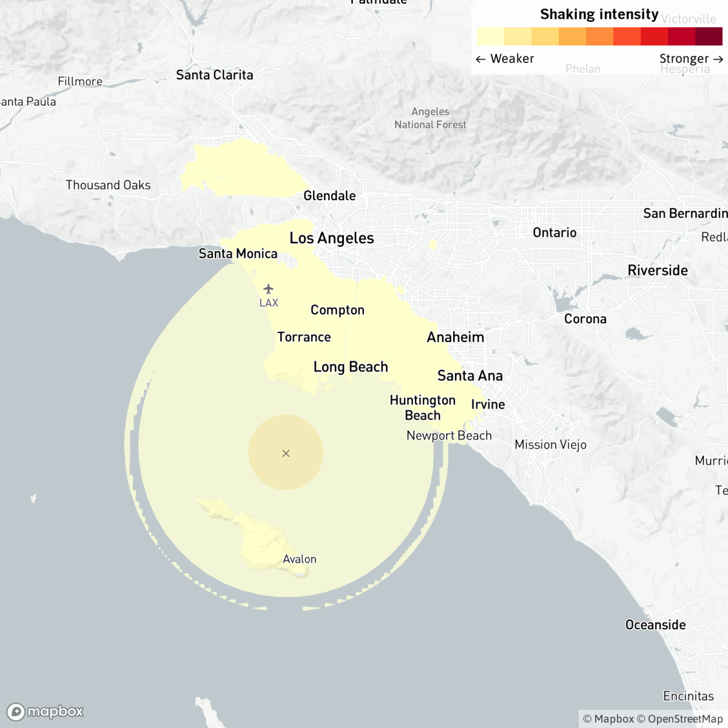Screen dimensions: 728x728
Task: Select the darkest maroon intensity swatch
Action: 709,36
